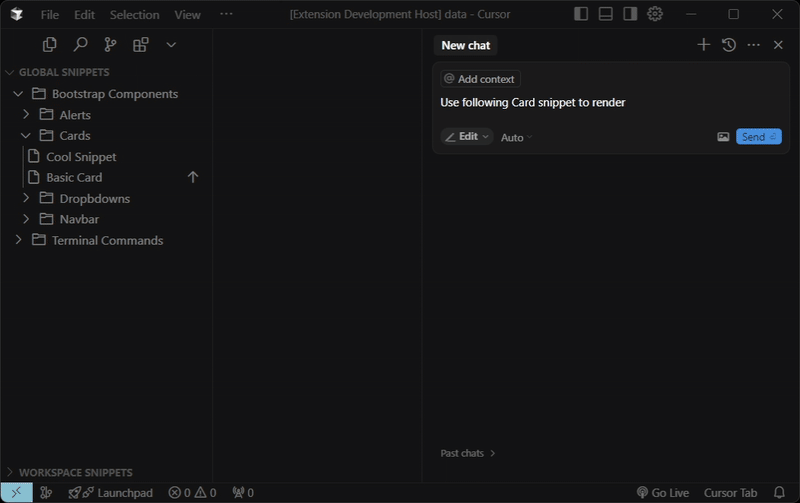Open the Edit mode dropdown
Image resolution: width=800 pixels, height=503 pixels.
467,137
